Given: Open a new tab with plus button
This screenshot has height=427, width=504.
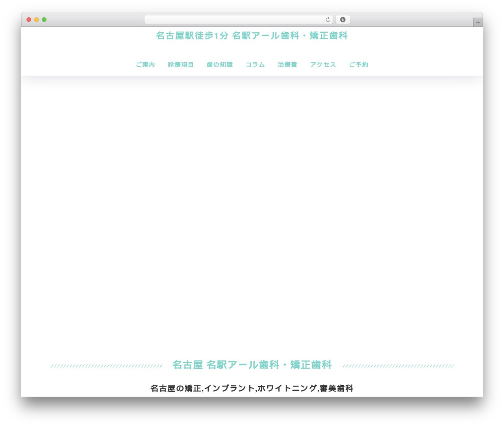Looking at the screenshot, I should tap(478, 22).
